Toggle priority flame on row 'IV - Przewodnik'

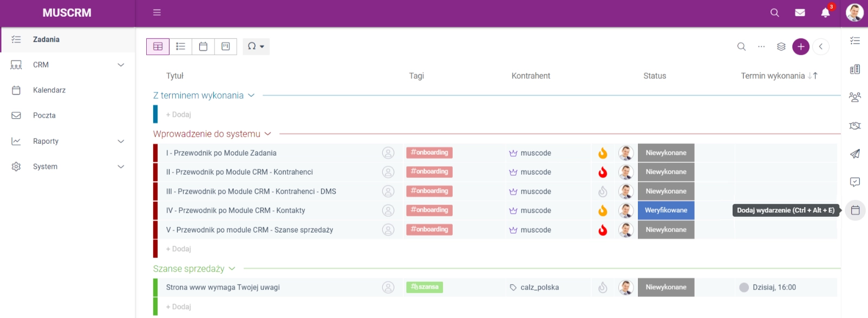pos(603,210)
